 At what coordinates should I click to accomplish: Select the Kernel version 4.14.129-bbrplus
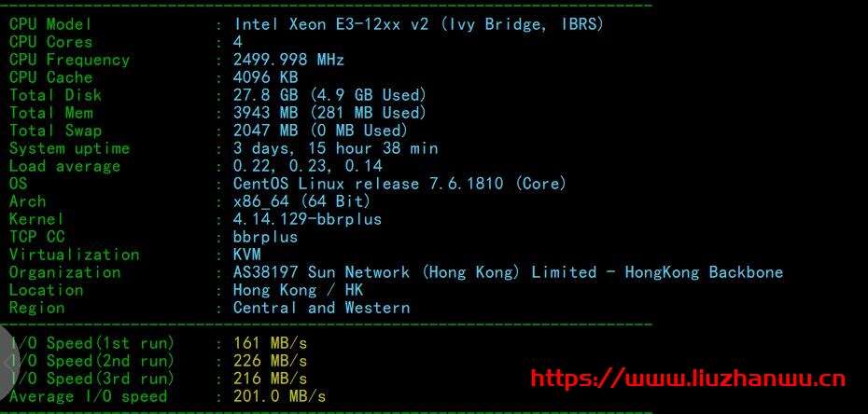(307, 219)
